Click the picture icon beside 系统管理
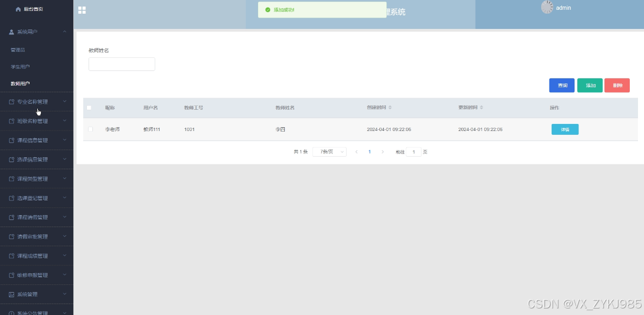Viewport: 644px width, 315px height. point(11,294)
